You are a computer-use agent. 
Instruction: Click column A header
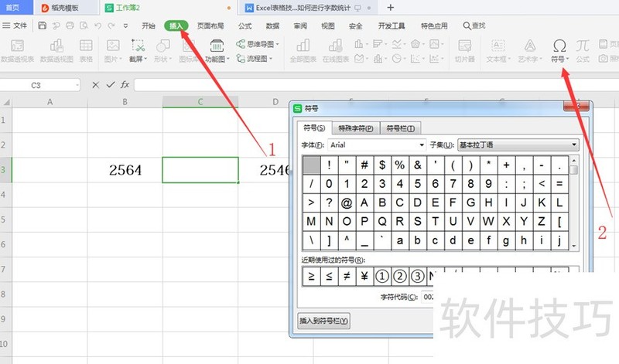tap(50, 102)
